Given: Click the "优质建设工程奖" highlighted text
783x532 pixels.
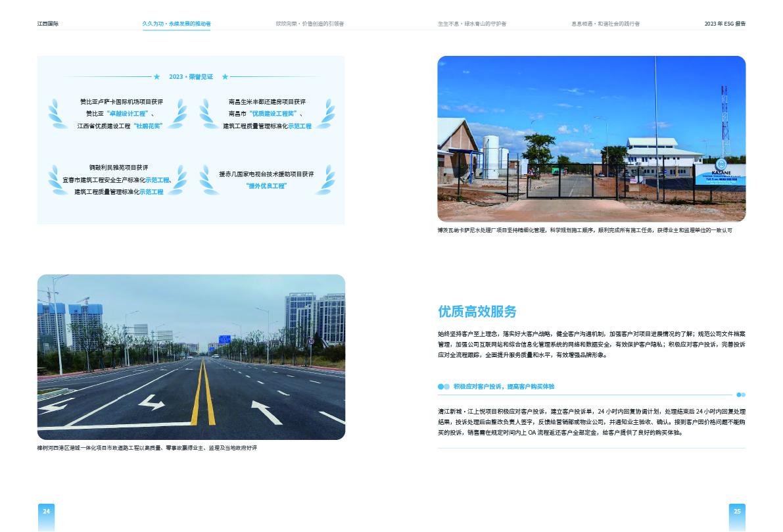Looking at the screenshot, I should pos(273,113).
